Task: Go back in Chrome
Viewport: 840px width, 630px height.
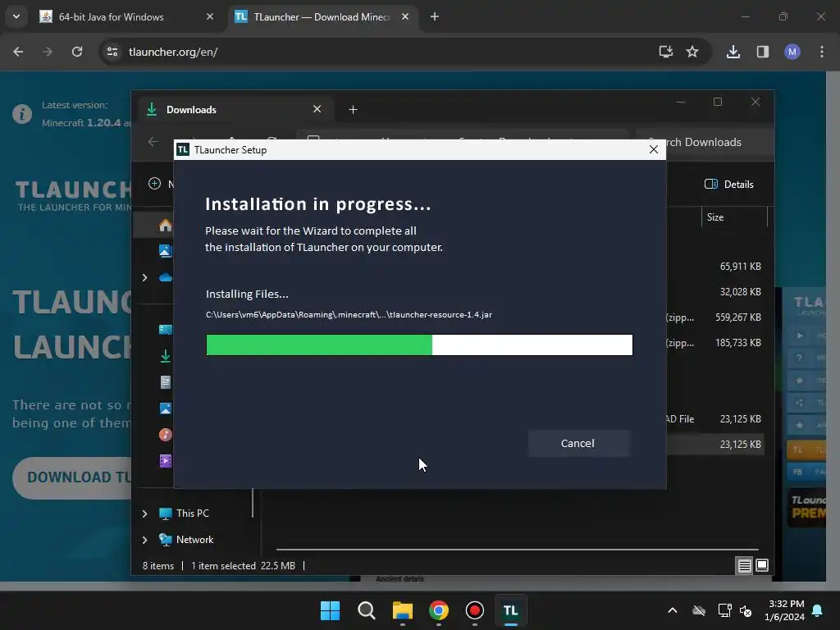Action: coord(18,52)
